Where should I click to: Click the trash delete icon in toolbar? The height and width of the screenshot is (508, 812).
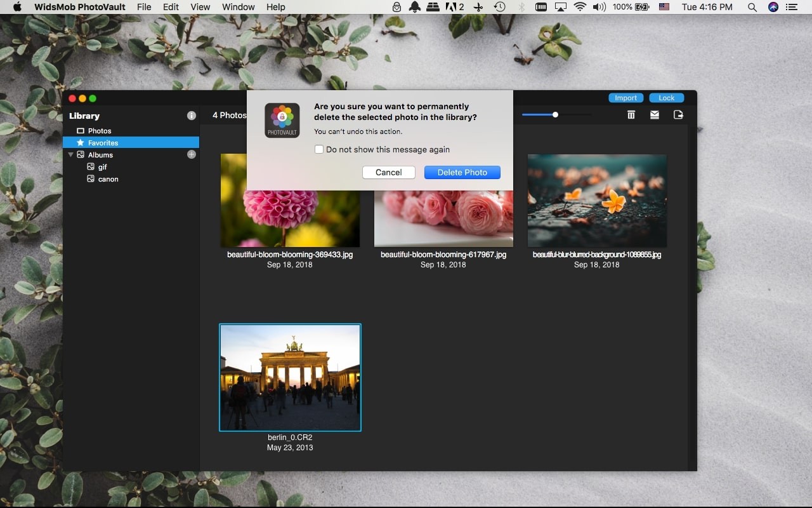click(x=631, y=115)
